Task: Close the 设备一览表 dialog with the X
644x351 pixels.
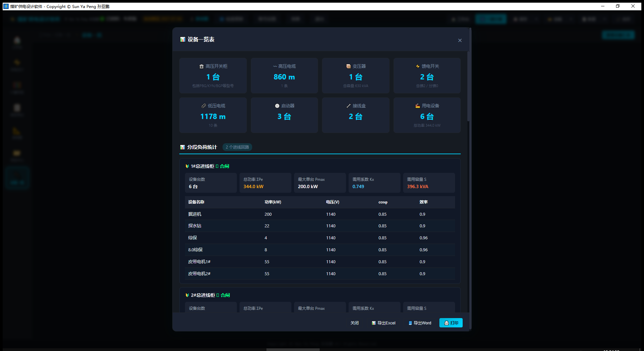Action: tap(460, 41)
